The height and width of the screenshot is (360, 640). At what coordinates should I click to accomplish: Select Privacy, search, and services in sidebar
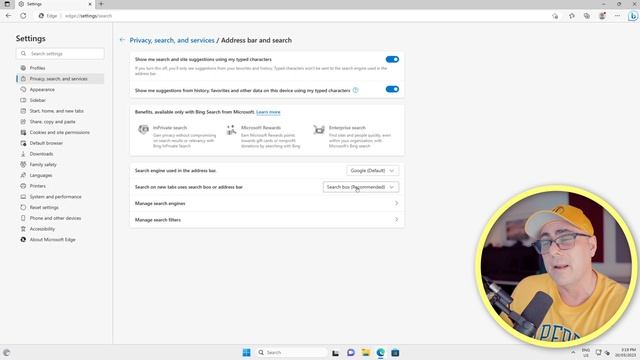[60, 79]
